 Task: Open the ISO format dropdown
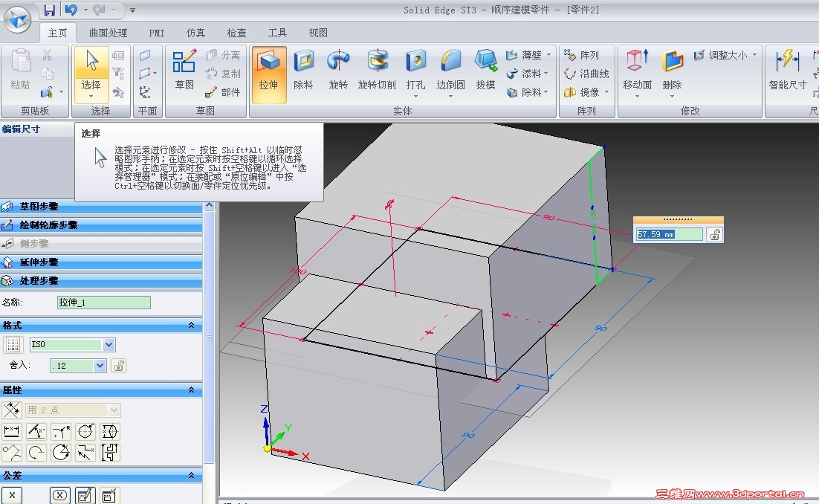tap(109, 345)
